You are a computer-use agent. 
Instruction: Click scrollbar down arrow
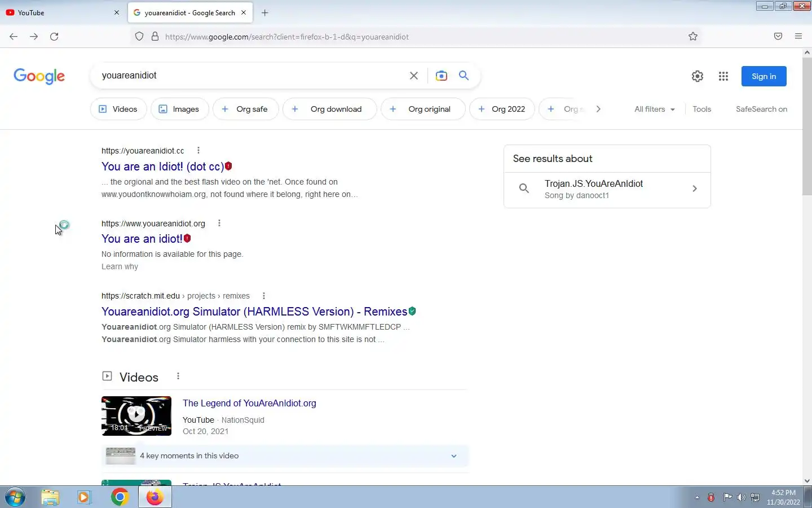pyautogui.click(x=807, y=481)
